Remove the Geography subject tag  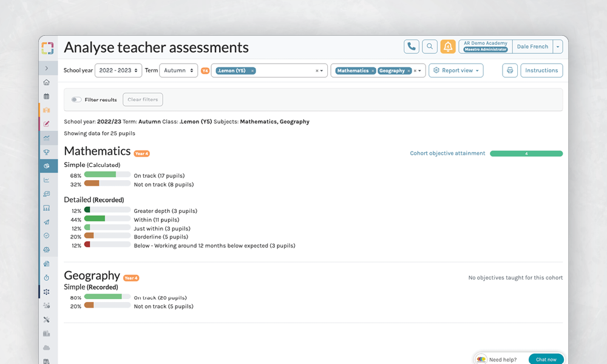(x=409, y=71)
